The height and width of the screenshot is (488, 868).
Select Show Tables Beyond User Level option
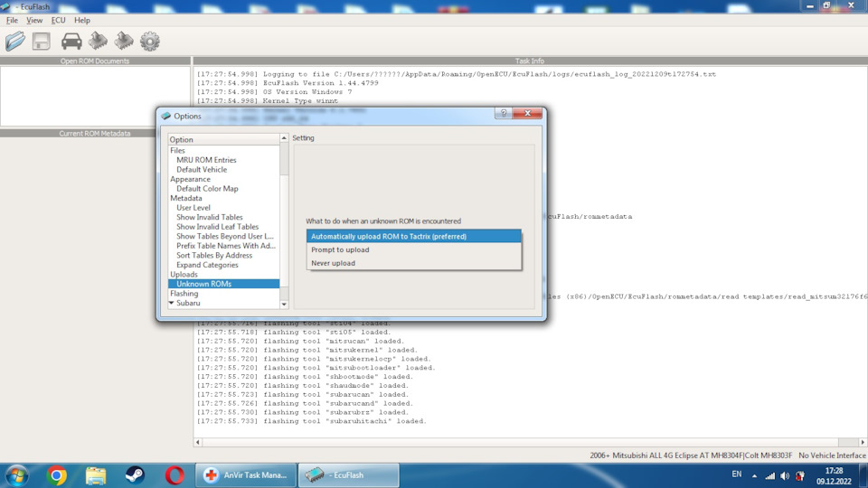click(225, 236)
